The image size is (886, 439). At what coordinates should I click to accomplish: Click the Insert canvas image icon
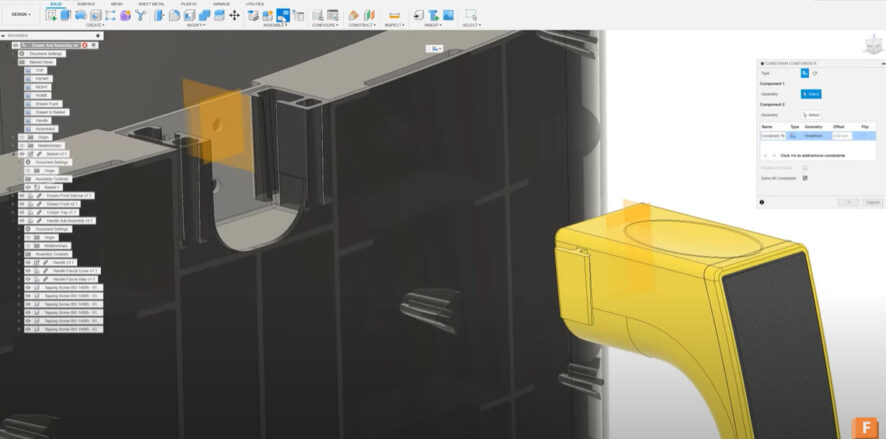pyautogui.click(x=449, y=15)
